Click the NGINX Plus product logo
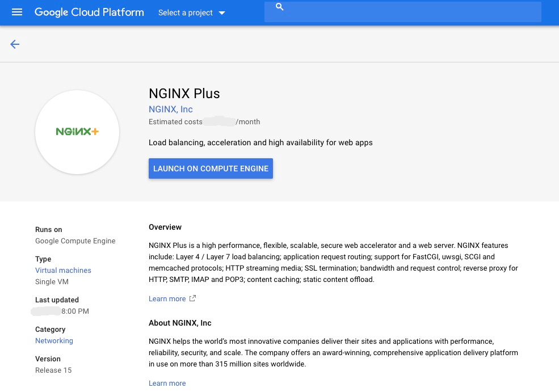Image resolution: width=559 pixels, height=392 pixels. pyautogui.click(x=77, y=132)
